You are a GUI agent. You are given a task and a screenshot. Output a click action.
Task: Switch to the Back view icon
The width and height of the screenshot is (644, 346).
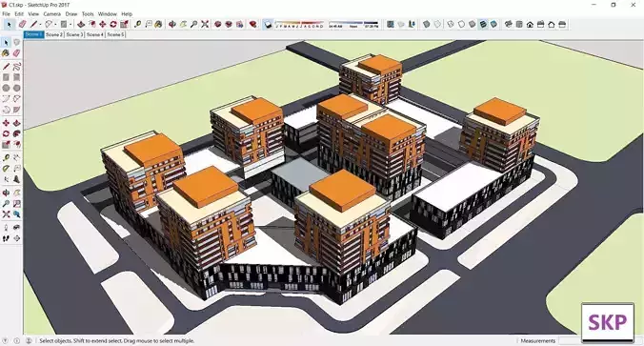552,25
